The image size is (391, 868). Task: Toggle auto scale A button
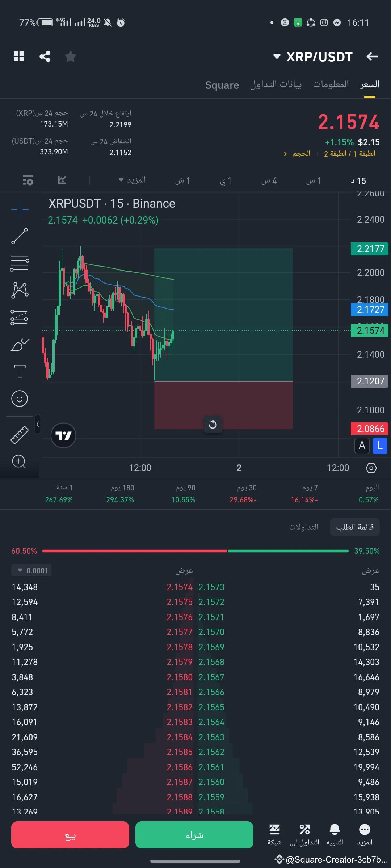pyautogui.click(x=362, y=446)
